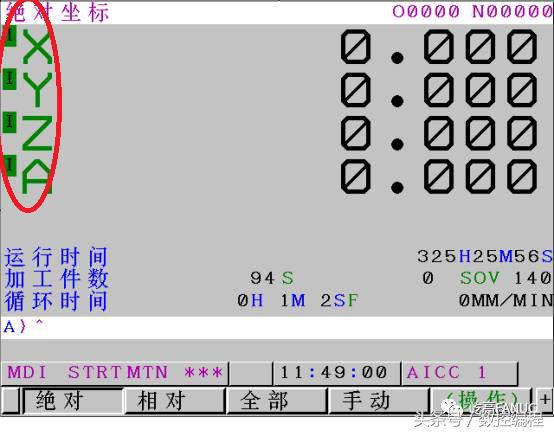Click the blank leftmost return softkey
This screenshot has height=434, width=554.
[x=10, y=401]
